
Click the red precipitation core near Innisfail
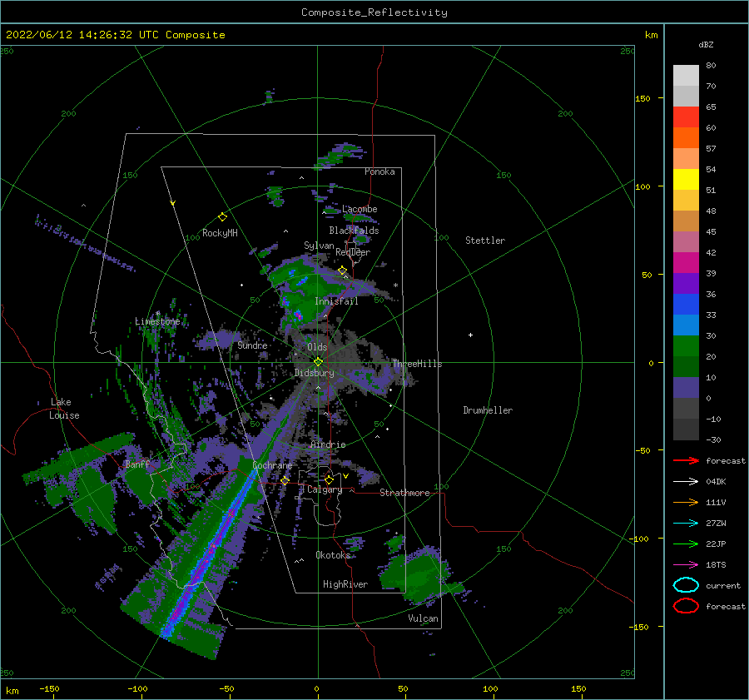click(x=298, y=315)
